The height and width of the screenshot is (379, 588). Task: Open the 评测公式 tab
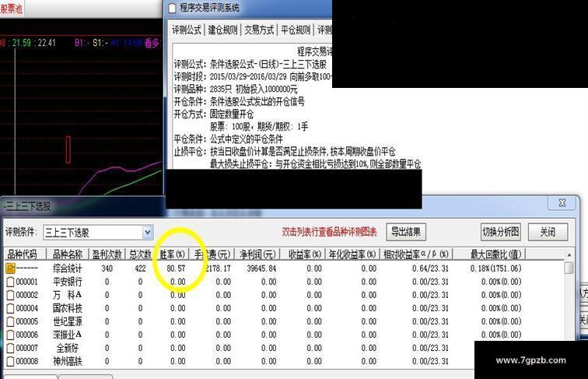click(x=187, y=30)
